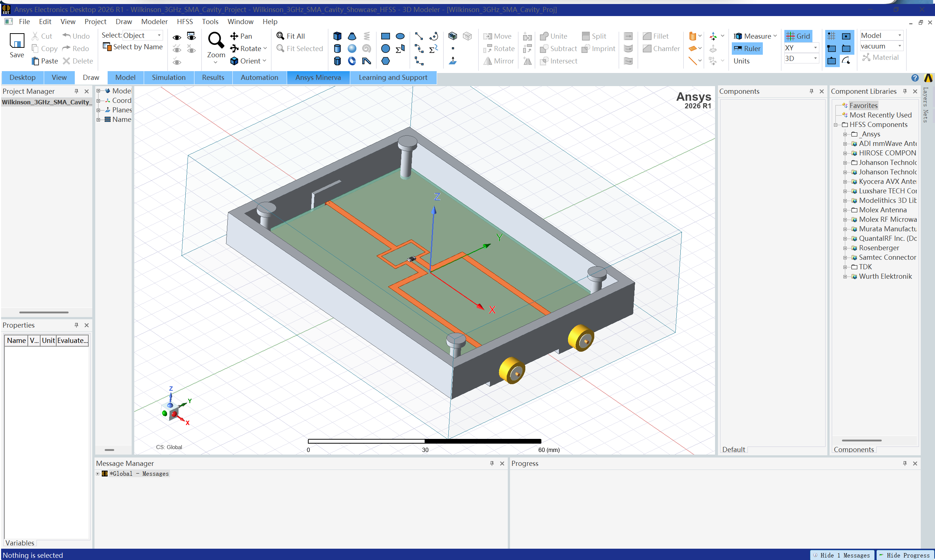The width and height of the screenshot is (935, 560).
Task: Select Favorites in Component Libraries
Action: click(863, 106)
